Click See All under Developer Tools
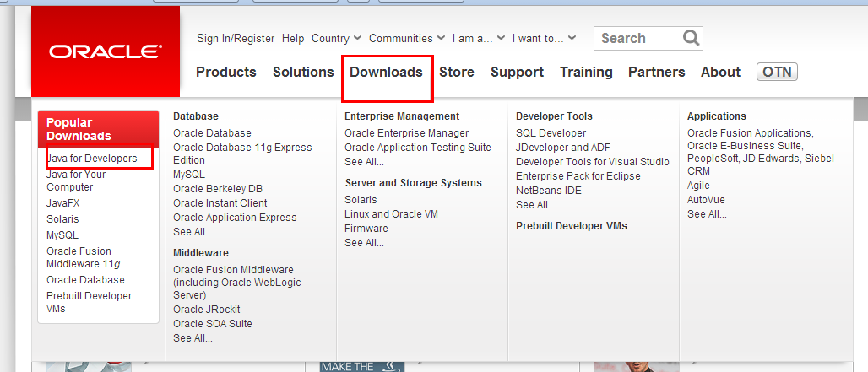The image size is (868, 372). (535, 205)
